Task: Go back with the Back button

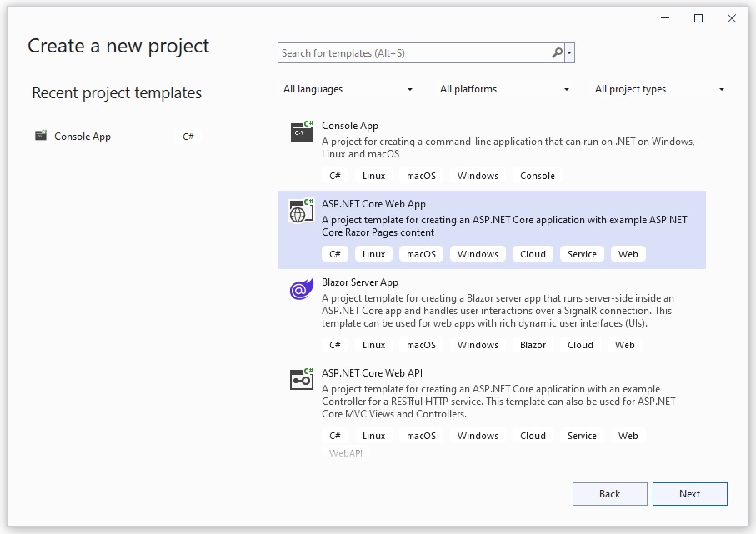Action: click(x=609, y=494)
